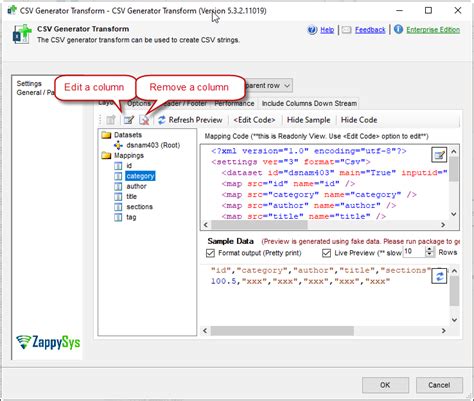Click the Enterprise Edition info icon
The image size is (474, 401).
398,30
